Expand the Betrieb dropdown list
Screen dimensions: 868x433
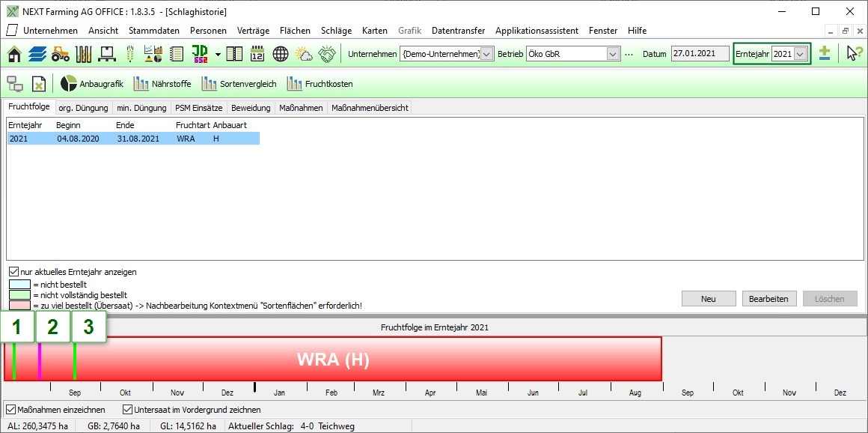click(x=613, y=54)
